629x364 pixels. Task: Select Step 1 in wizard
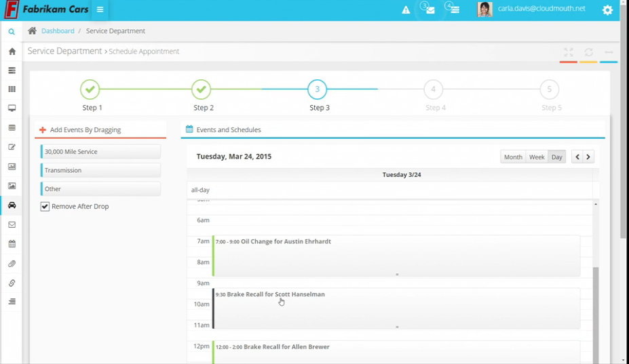pyautogui.click(x=90, y=89)
